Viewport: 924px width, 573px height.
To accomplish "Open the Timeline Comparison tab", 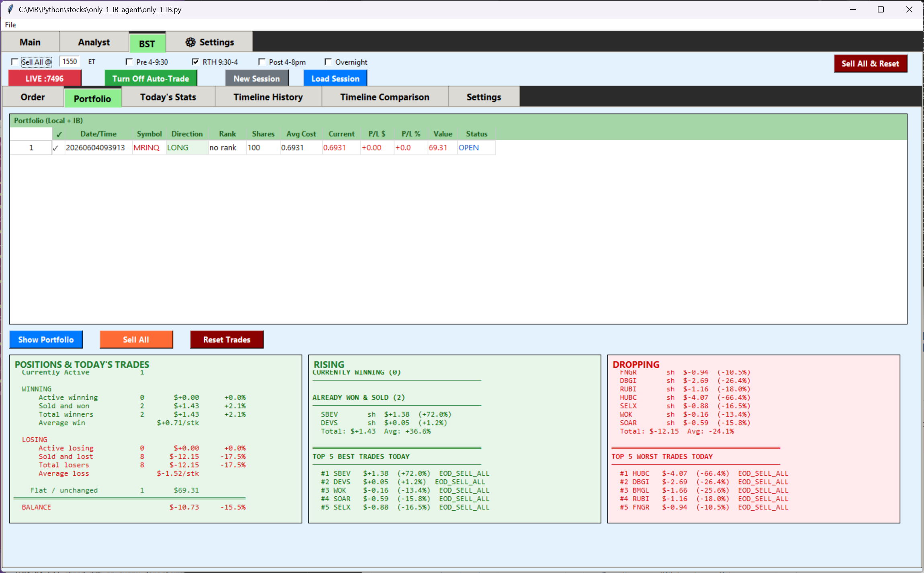I will 385,97.
